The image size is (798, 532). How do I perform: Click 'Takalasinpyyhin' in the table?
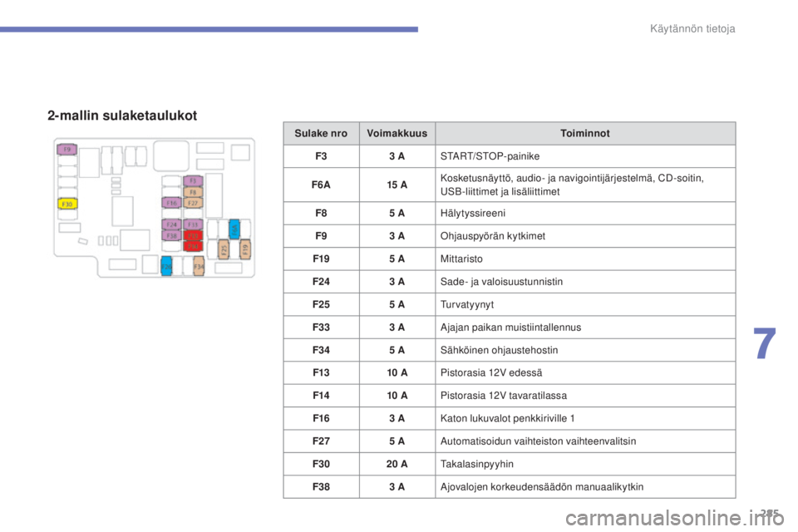point(477,465)
